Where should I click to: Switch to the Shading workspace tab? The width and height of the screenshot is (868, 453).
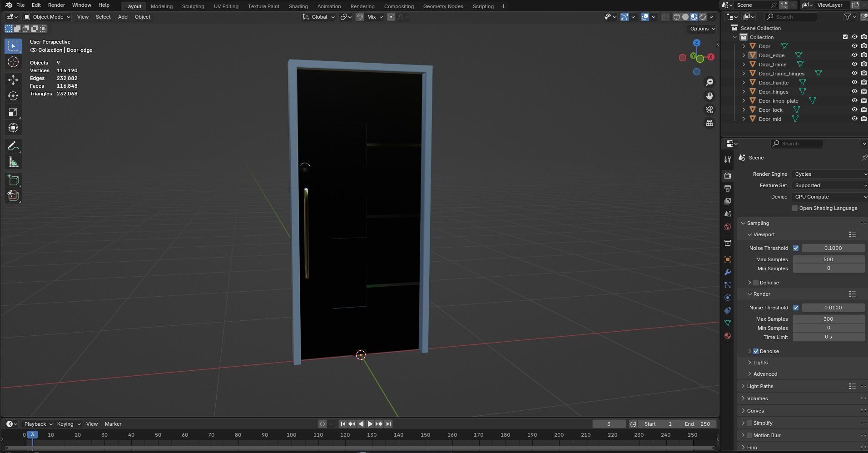click(x=298, y=6)
